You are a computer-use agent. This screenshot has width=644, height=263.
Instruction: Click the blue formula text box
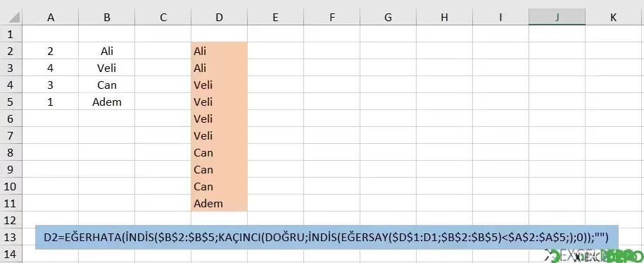click(327, 237)
